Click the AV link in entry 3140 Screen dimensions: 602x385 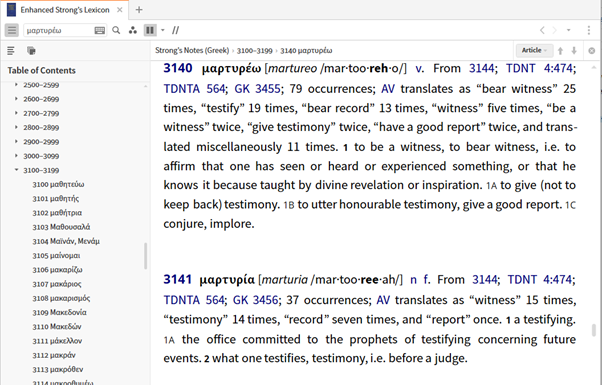point(388,89)
